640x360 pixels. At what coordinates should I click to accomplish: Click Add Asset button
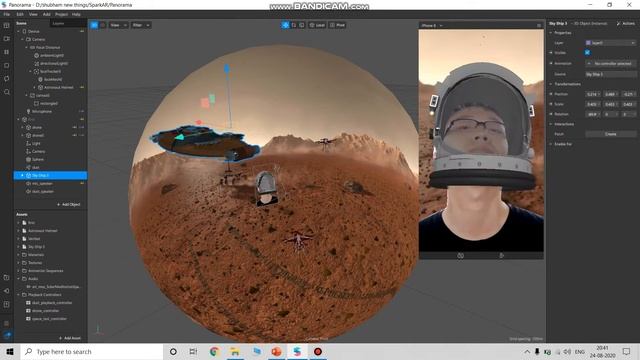coord(70,338)
